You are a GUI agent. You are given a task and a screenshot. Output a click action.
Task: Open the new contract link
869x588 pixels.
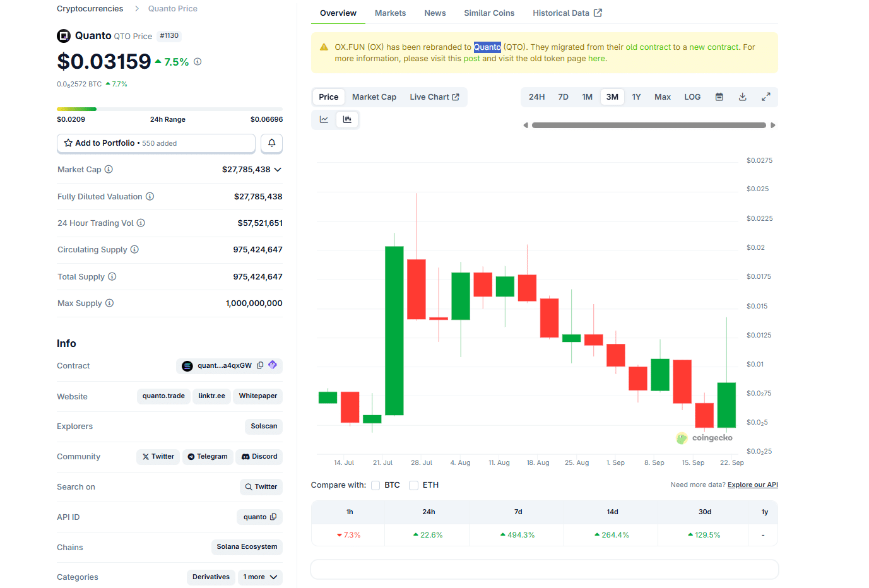(x=714, y=47)
